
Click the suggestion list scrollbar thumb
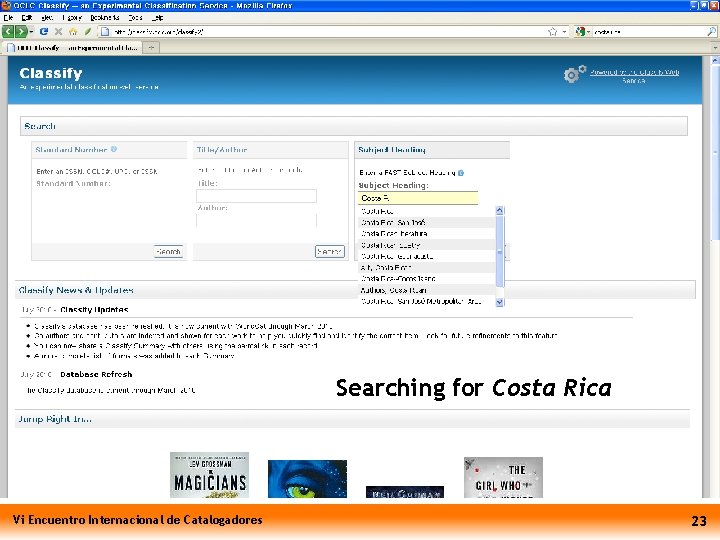coord(500,252)
